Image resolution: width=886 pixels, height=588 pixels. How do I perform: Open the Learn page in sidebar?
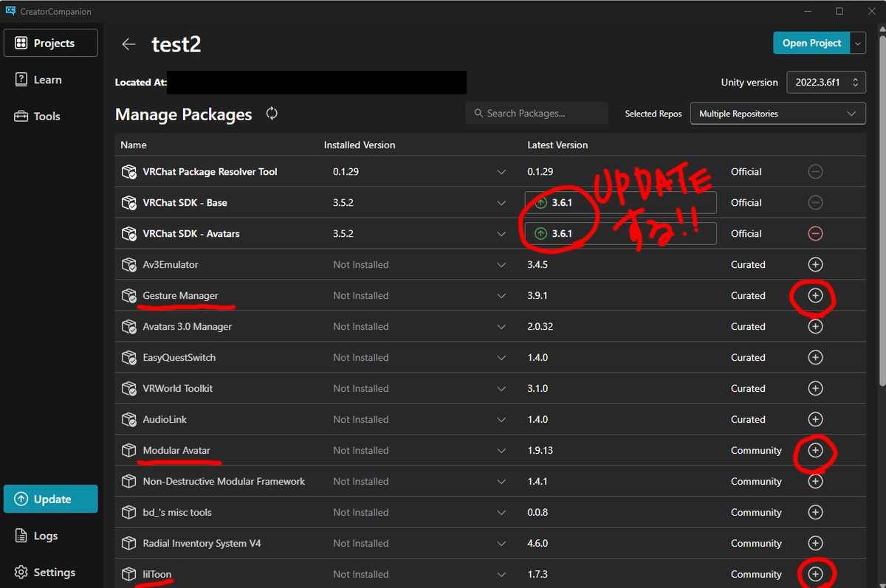[x=50, y=80]
